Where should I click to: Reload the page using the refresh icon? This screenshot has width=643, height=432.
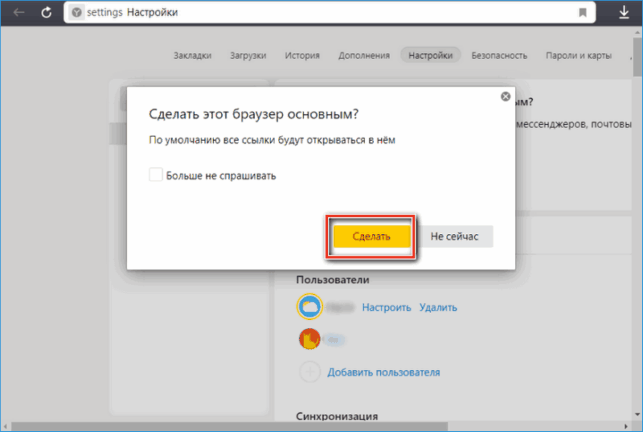point(46,12)
